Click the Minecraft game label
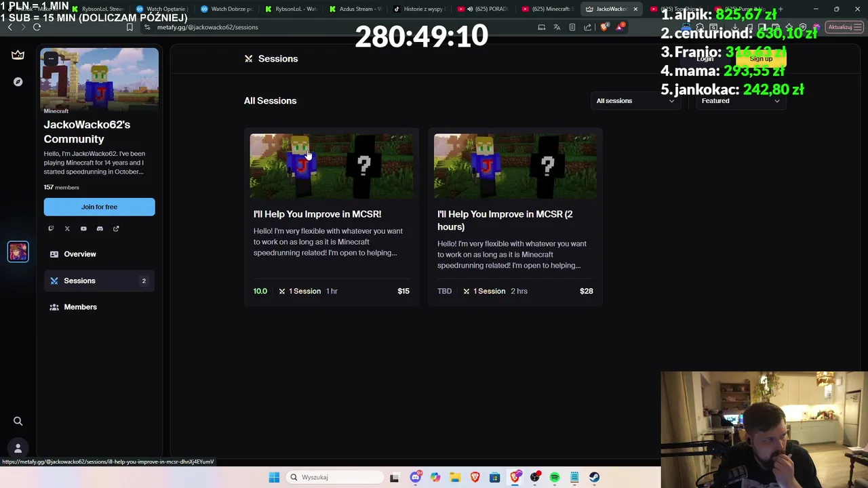Image resolution: width=868 pixels, height=488 pixels. tap(56, 111)
